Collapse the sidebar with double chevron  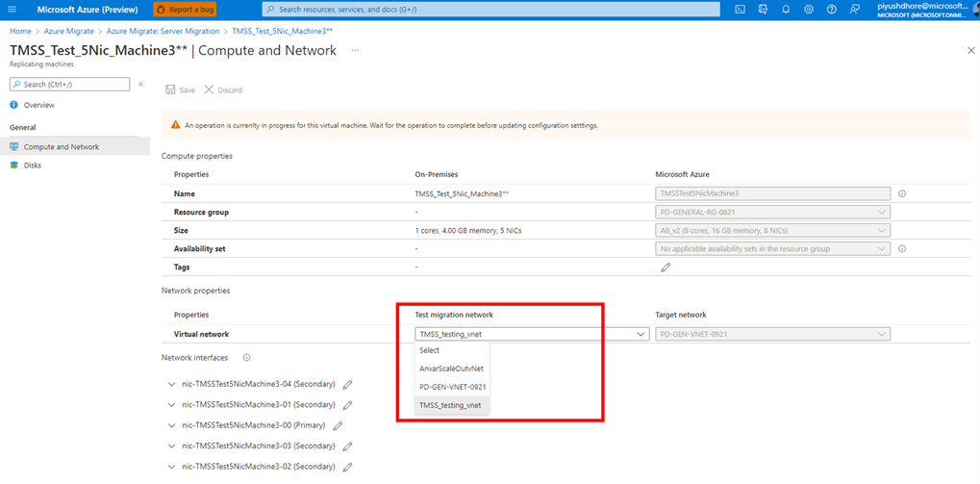(x=140, y=84)
